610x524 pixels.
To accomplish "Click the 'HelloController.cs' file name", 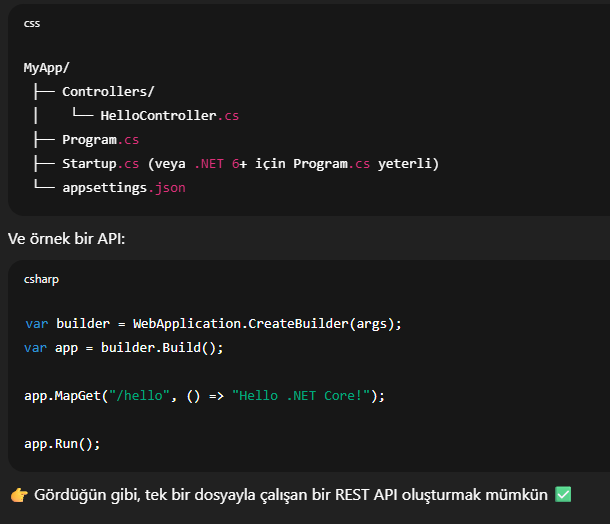I will (170, 116).
